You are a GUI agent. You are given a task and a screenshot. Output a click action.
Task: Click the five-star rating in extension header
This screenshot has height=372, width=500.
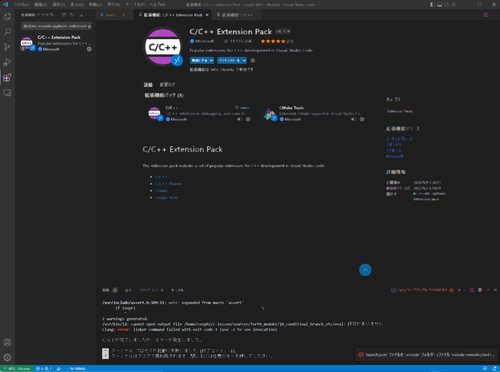click(x=273, y=41)
